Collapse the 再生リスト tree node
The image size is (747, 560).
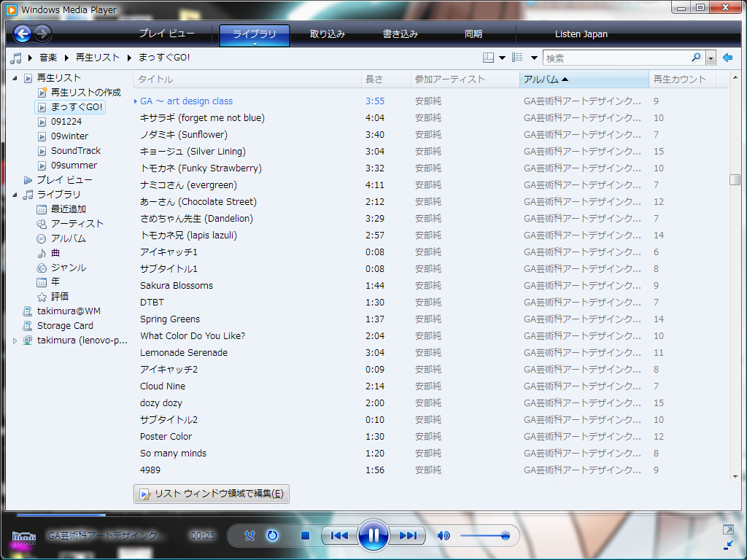[x=15, y=78]
